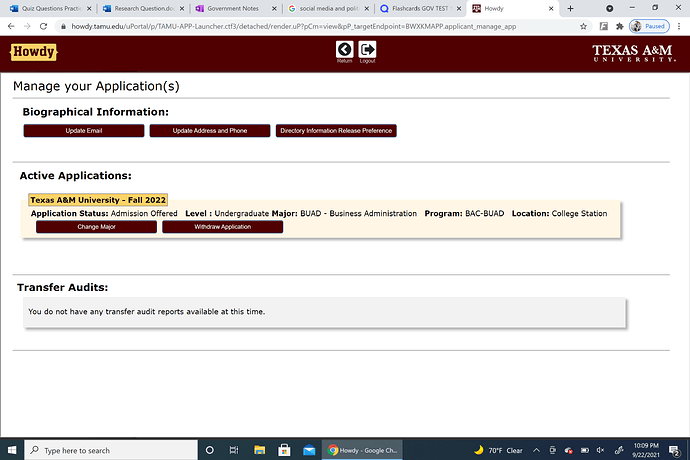Switch to social media and politics tab
690x460 pixels.
tap(328, 8)
